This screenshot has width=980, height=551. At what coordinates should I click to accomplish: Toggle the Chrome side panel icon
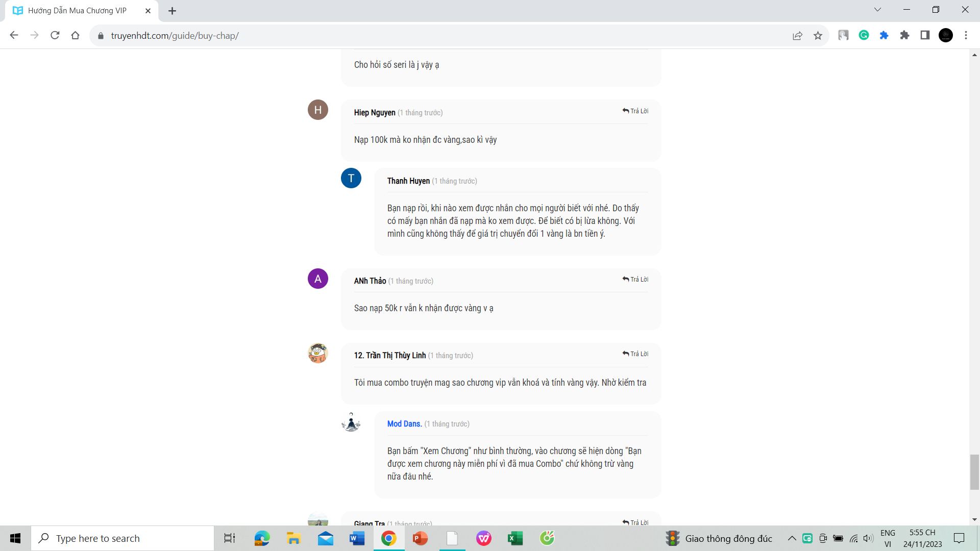(925, 35)
